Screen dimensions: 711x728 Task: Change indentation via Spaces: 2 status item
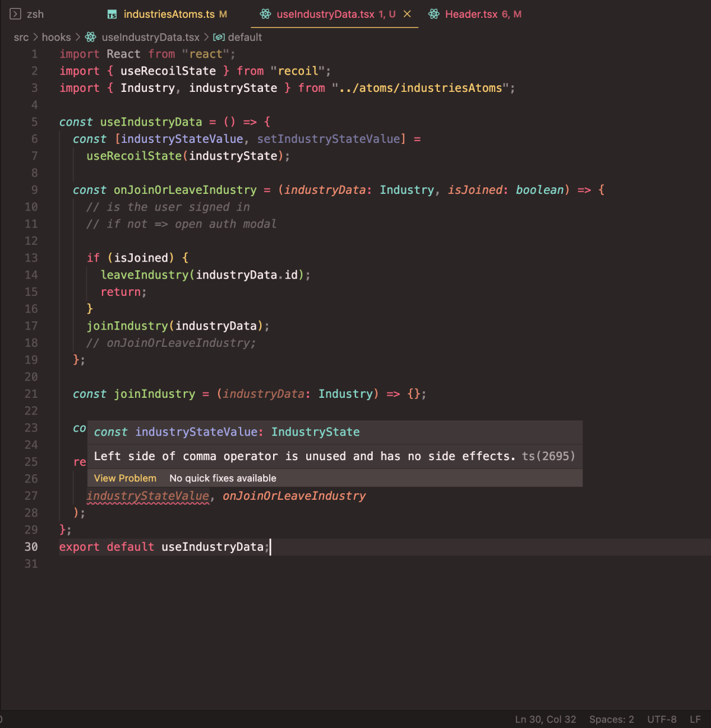coord(611,719)
